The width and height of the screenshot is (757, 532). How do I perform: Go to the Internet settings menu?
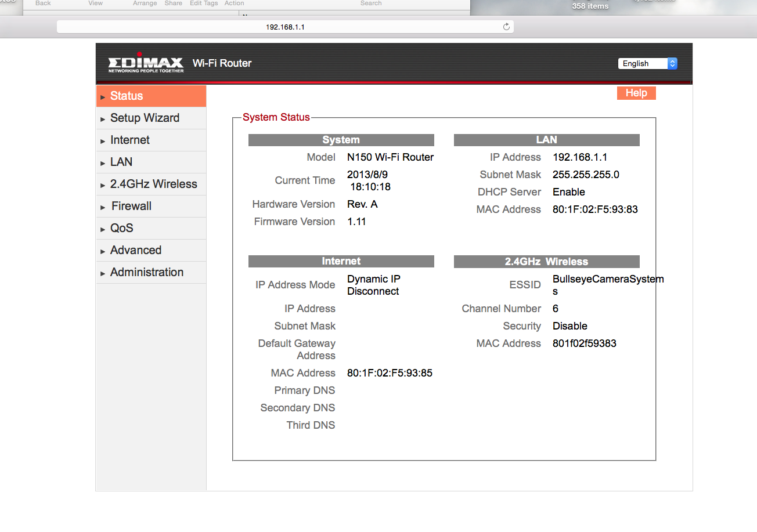[151, 140]
